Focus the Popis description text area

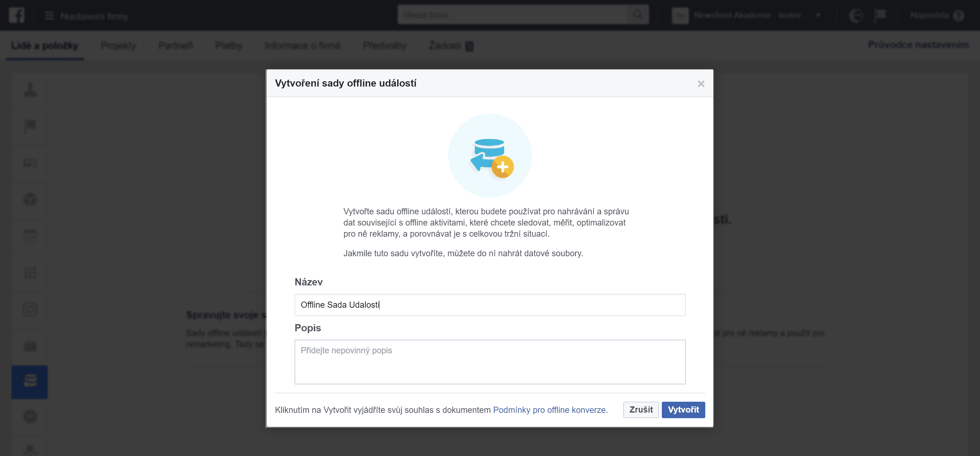(x=490, y=362)
